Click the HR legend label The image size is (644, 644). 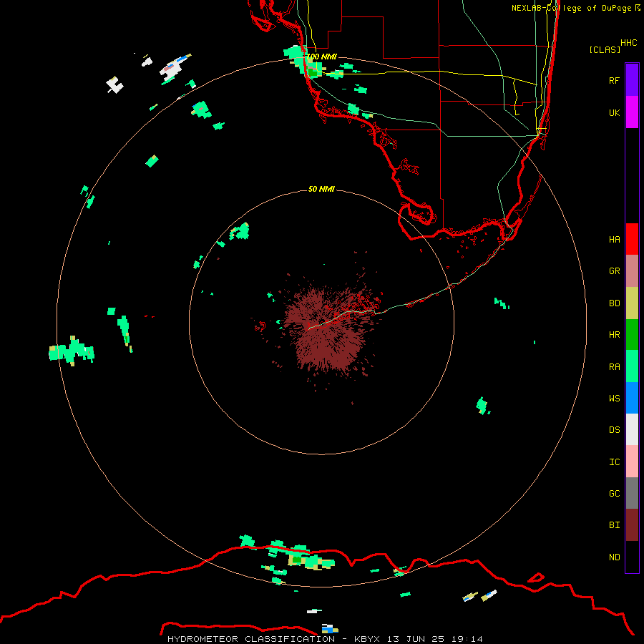614,335
